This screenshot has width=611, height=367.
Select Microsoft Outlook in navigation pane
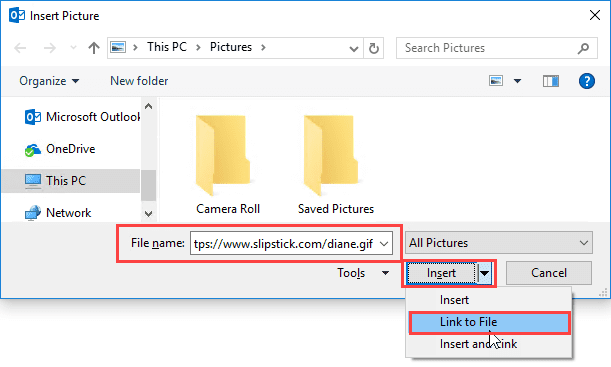82,117
